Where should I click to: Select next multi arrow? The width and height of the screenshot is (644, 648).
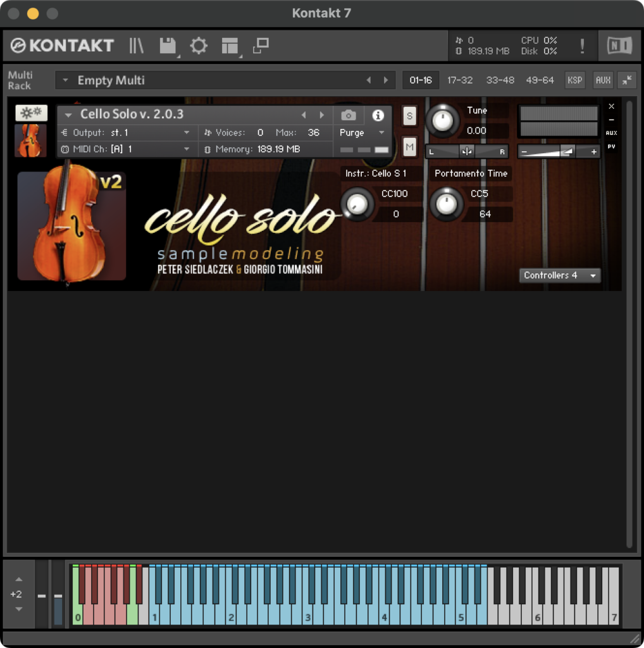(386, 80)
